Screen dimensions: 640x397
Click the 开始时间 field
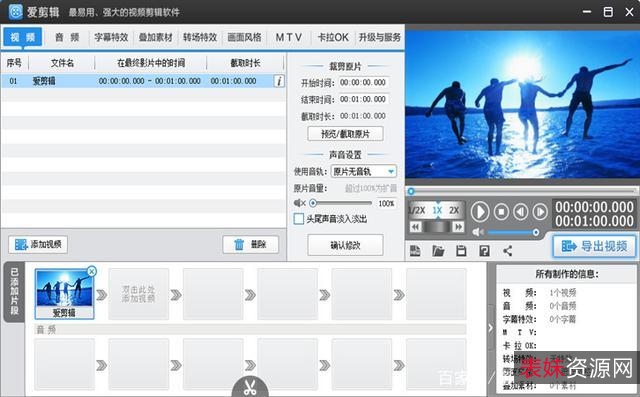tap(363, 82)
